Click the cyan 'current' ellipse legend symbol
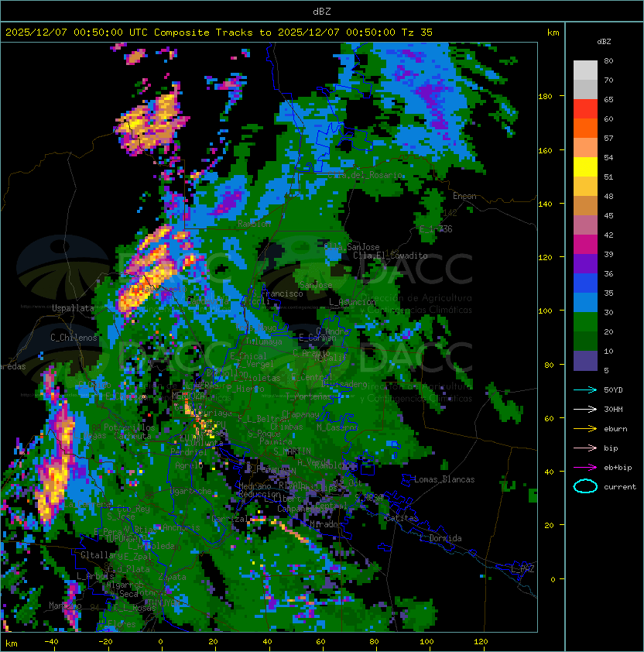 tap(585, 486)
